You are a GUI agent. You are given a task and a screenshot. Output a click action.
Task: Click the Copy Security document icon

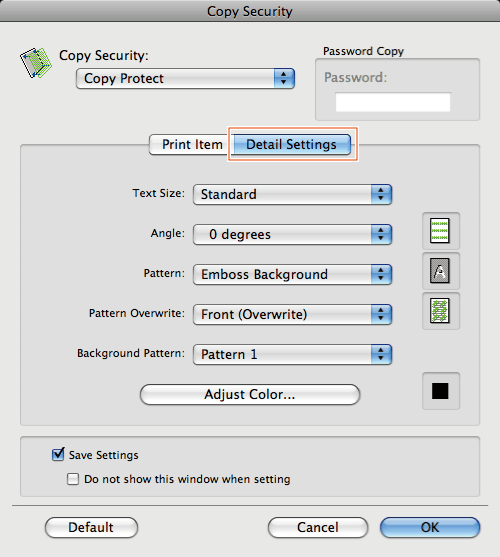point(36,63)
